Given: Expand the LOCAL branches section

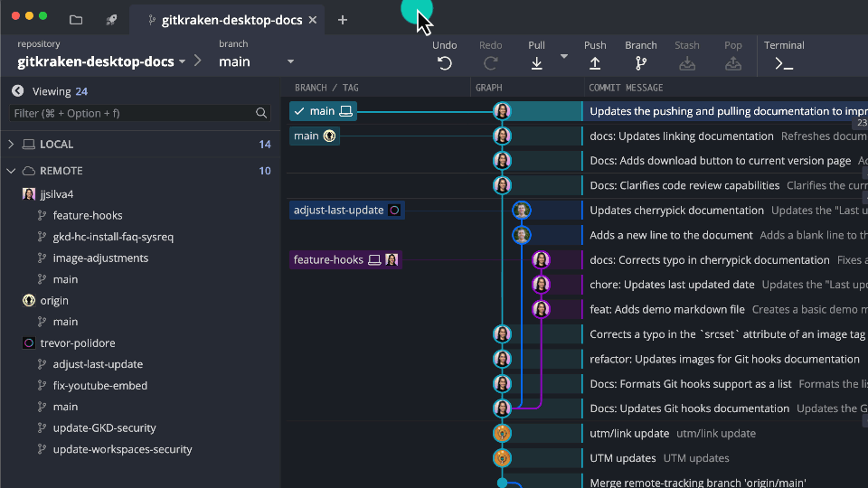Looking at the screenshot, I should pos(11,145).
